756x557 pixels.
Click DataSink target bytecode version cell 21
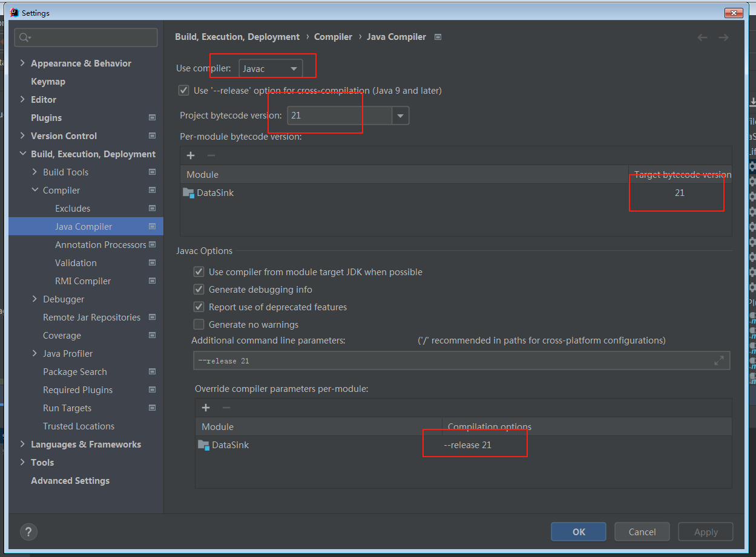680,193
